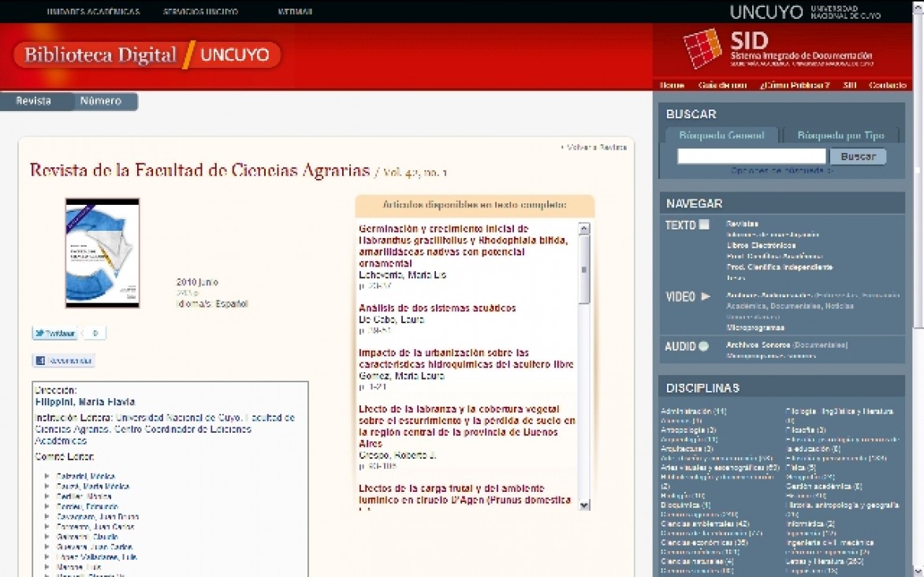Screen dimensions: 924x577
Task: Open Filippini, María Flavia director link
Action: 85,402
